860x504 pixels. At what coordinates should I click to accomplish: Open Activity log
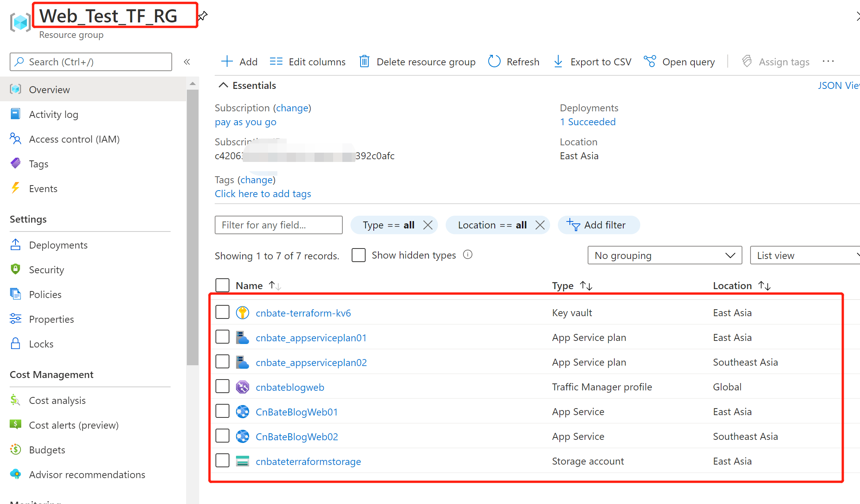(93, 114)
